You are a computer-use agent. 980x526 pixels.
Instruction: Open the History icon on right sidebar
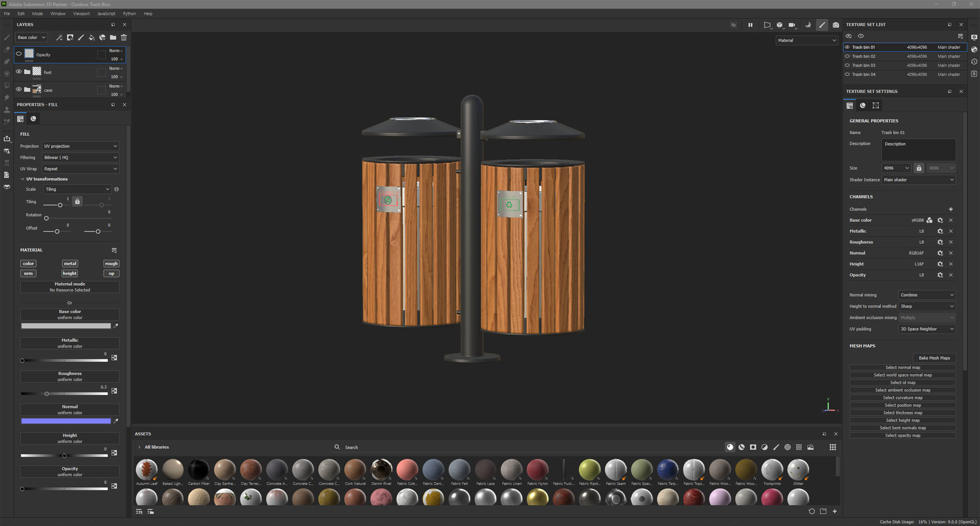coord(974,62)
